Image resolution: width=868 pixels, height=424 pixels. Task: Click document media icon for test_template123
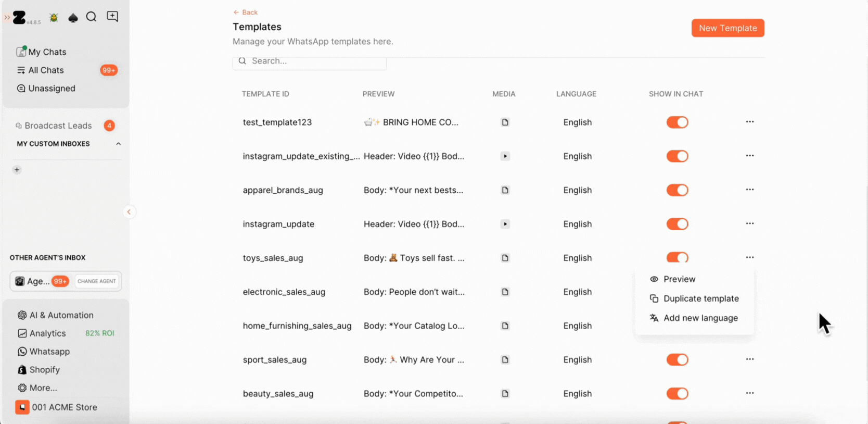click(505, 122)
